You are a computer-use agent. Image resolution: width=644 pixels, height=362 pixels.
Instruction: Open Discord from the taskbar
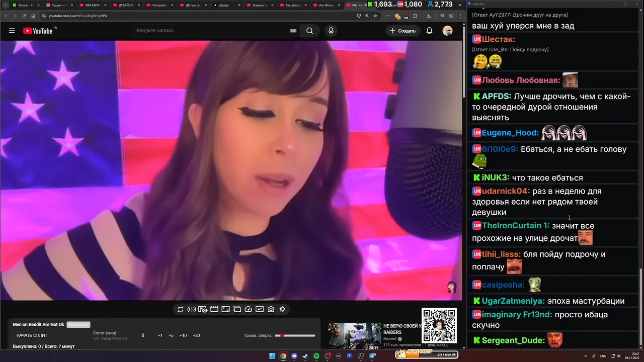click(x=294, y=356)
